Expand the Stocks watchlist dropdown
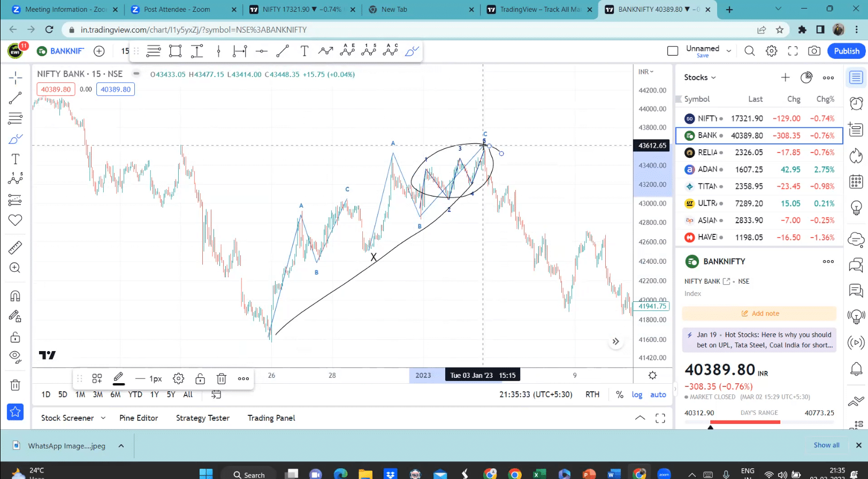The height and width of the screenshot is (479, 868). pos(699,78)
